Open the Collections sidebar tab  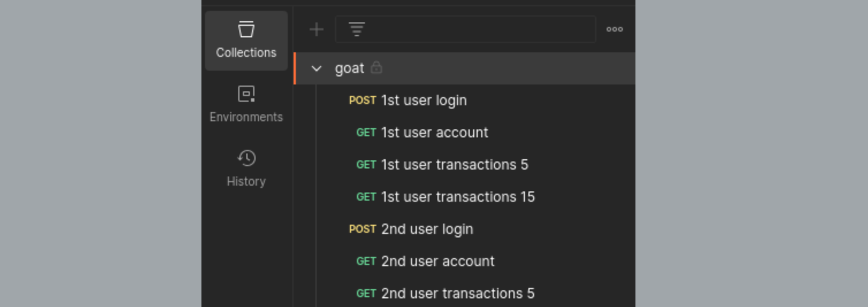click(x=246, y=40)
